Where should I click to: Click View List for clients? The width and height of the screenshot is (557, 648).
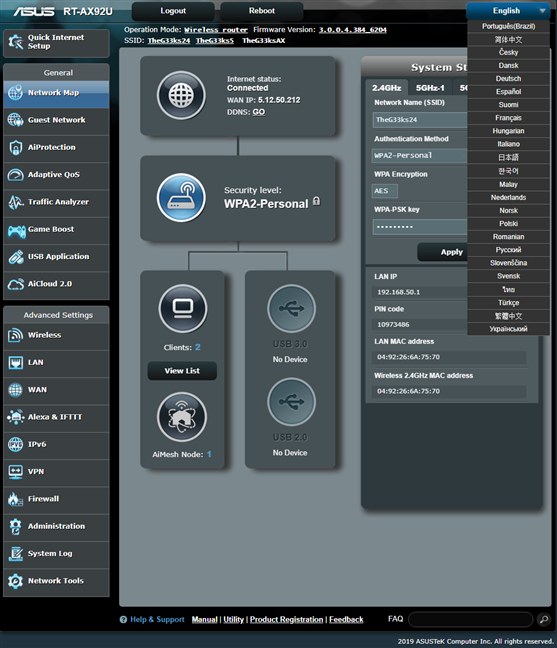[x=182, y=371]
